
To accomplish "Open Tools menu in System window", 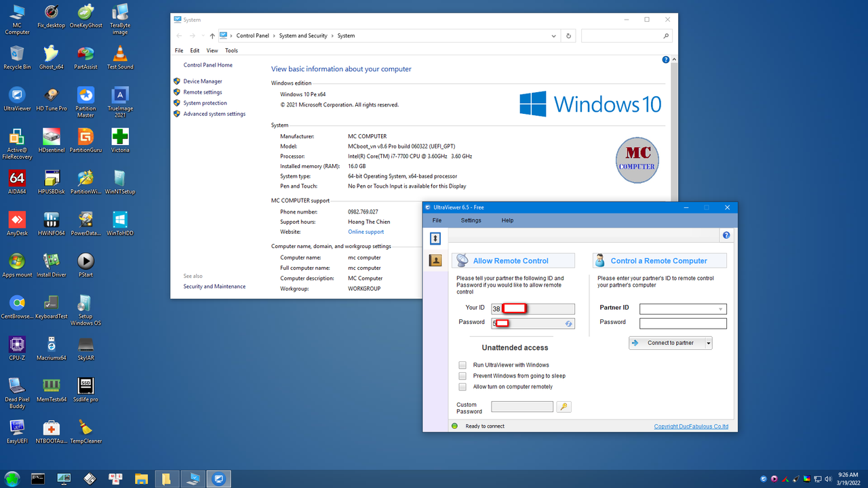I will click(231, 50).
